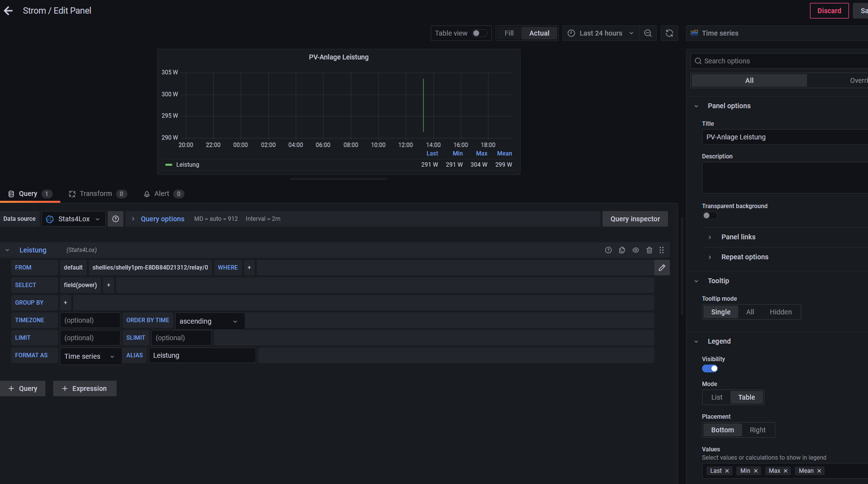Click the refresh dashboard icon

click(669, 33)
